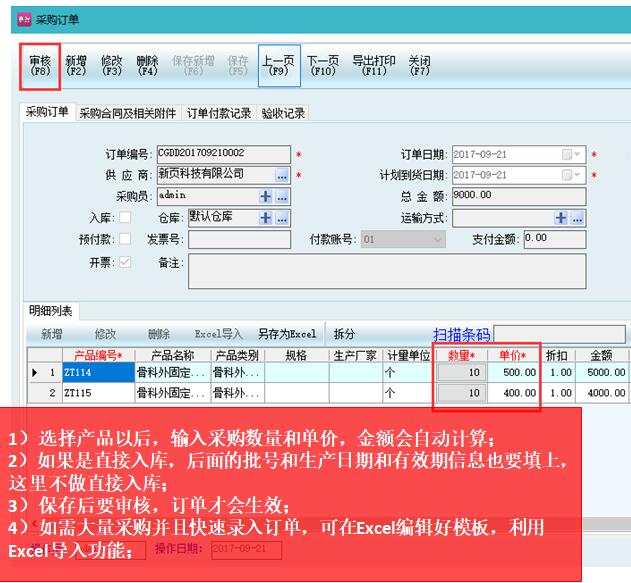
Task: Click the 扫描条码 barcode input field
Action: click(558, 334)
